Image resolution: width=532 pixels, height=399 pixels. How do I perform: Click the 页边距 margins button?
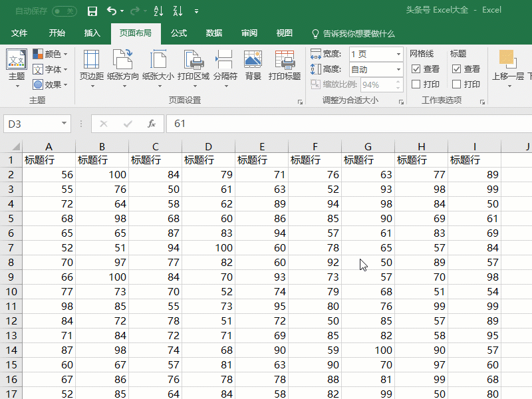point(92,69)
